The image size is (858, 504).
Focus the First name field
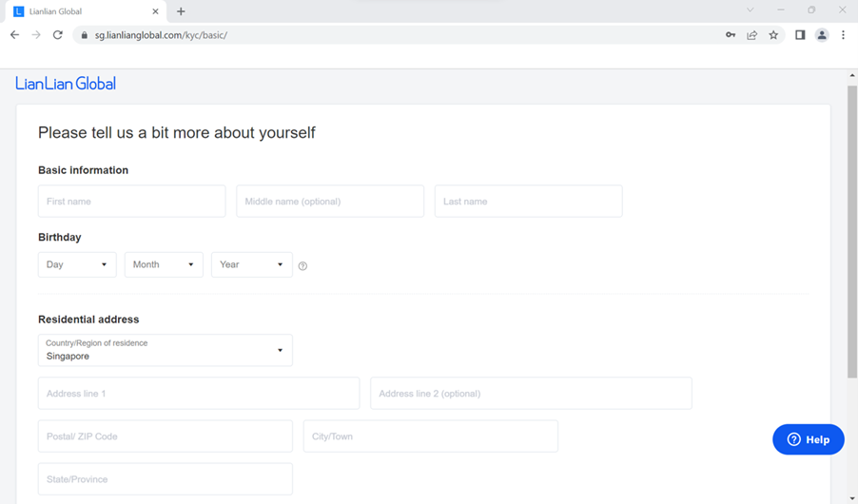tap(132, 201)
